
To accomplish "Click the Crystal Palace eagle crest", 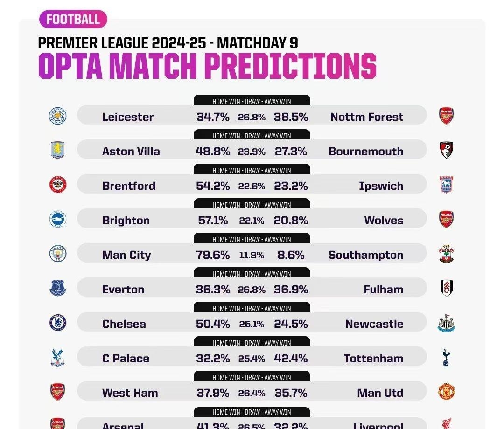I will [x=58, y=357].
